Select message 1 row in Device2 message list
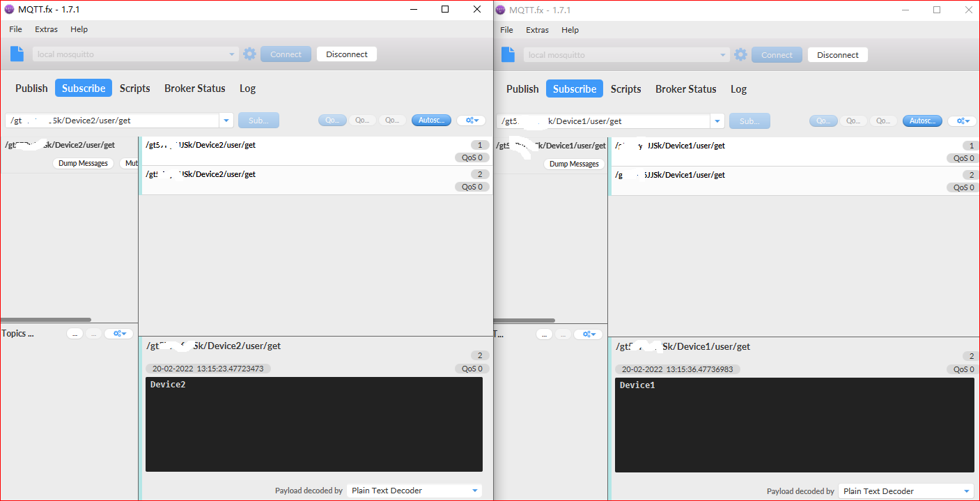The image size is (980, 501). 317,151
